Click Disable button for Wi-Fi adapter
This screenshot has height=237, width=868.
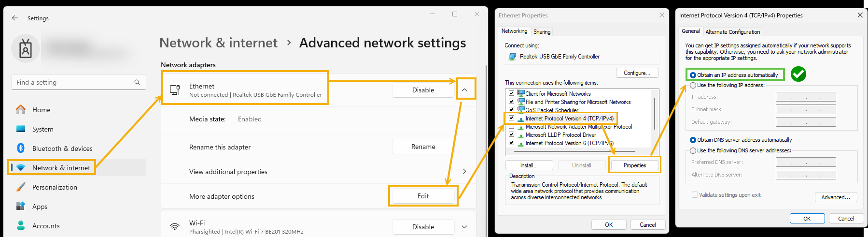tap(423, 227)
